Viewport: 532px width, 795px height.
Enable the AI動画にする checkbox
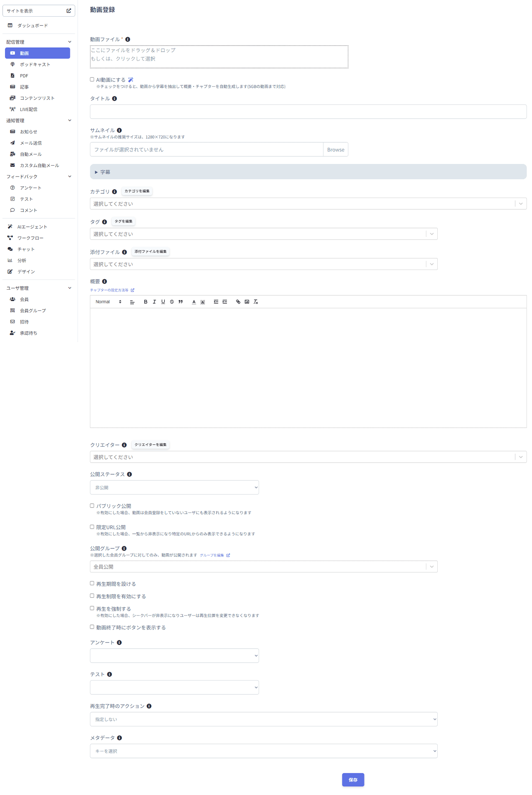[x=92, y=79]
